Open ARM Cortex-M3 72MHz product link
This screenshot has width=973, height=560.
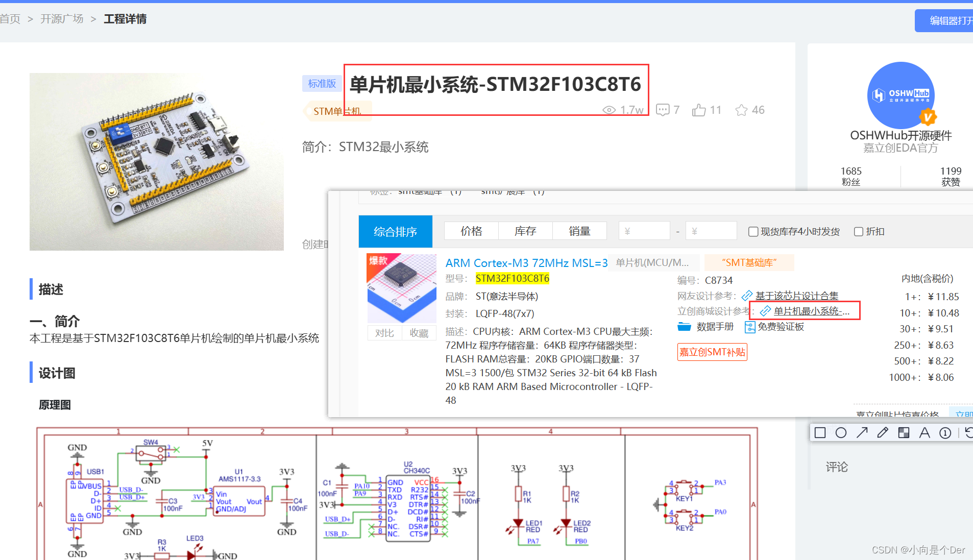click(x=526, y=263)
